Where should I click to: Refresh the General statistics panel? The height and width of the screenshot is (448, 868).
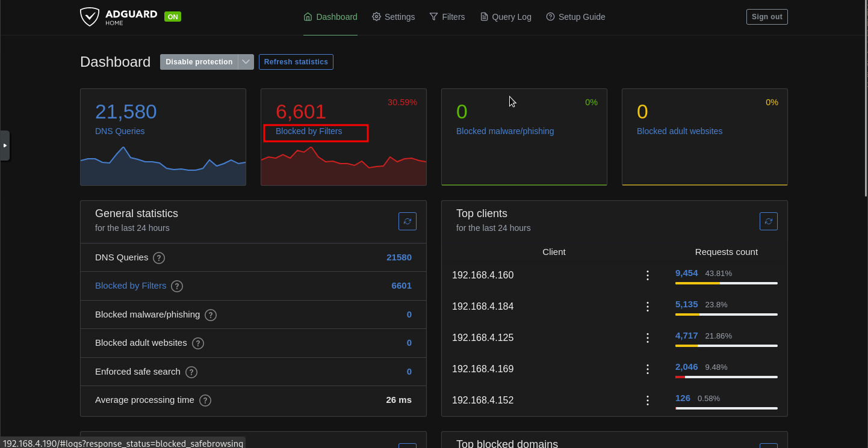[x=408, y=221]
